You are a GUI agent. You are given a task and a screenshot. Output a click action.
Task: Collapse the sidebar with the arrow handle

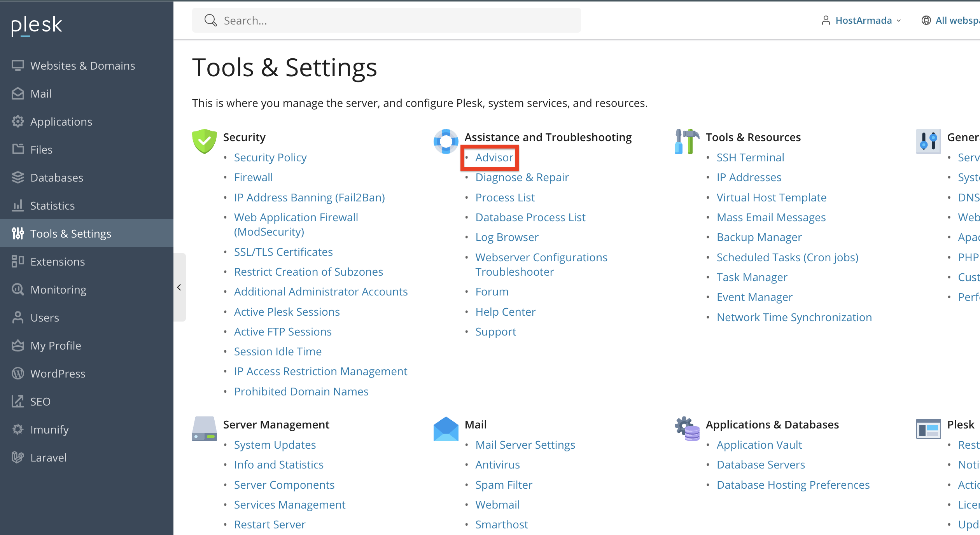click(179, 287)
